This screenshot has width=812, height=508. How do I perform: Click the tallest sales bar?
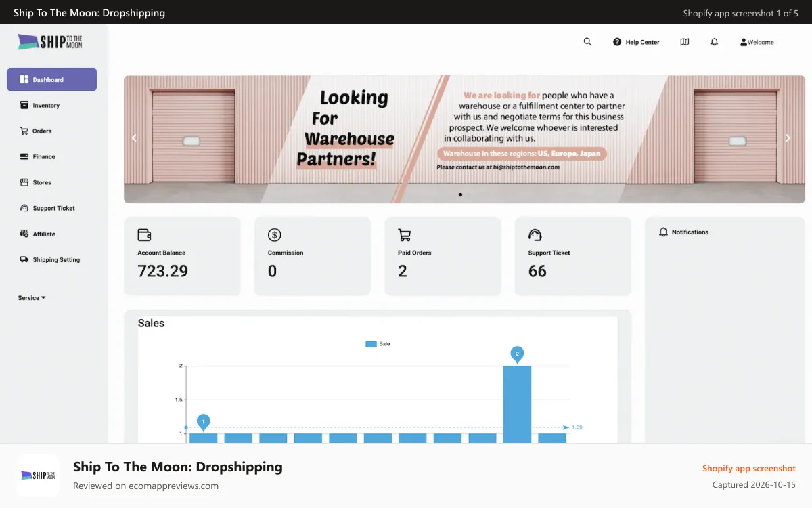click(x=517, y=404)
